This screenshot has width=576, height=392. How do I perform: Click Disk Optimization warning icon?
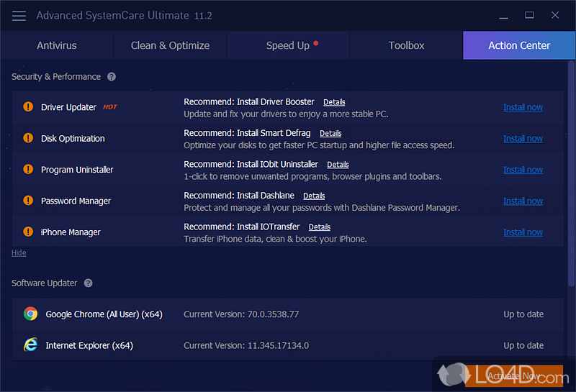(x=28, y=138)
